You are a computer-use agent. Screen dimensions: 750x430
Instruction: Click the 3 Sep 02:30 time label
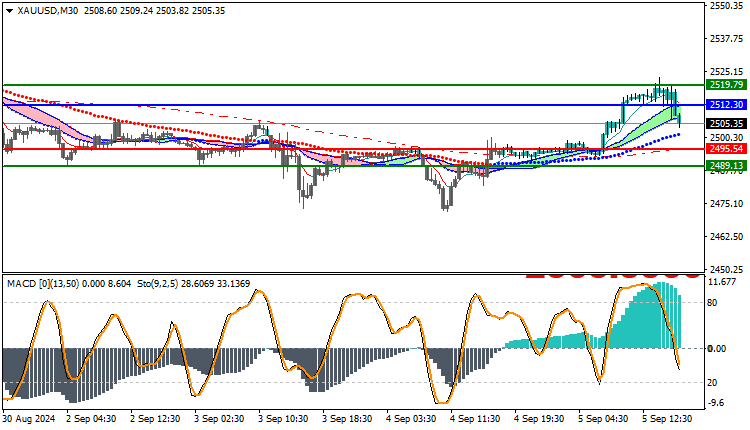[x=220, y=419]
